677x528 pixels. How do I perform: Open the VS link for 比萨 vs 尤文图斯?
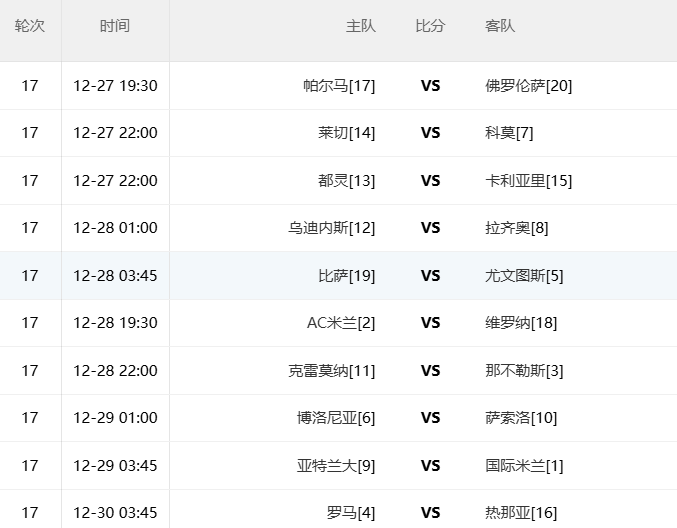pyautogui.click(x=430, y=276)
